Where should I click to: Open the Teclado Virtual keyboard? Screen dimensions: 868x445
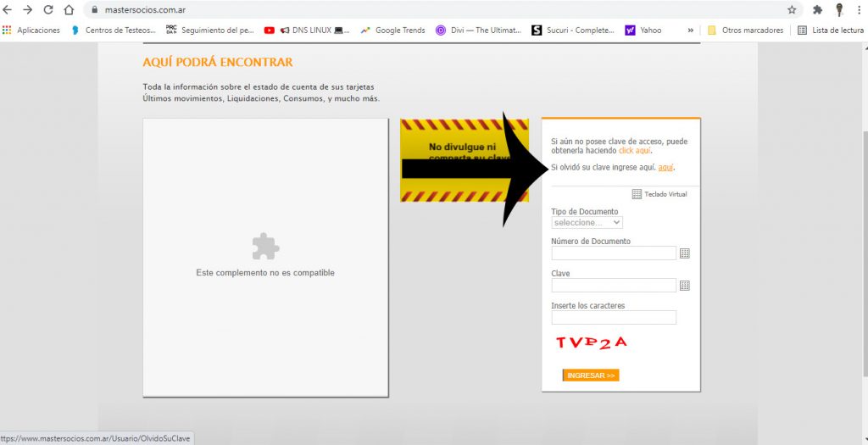tap(659, 194)
